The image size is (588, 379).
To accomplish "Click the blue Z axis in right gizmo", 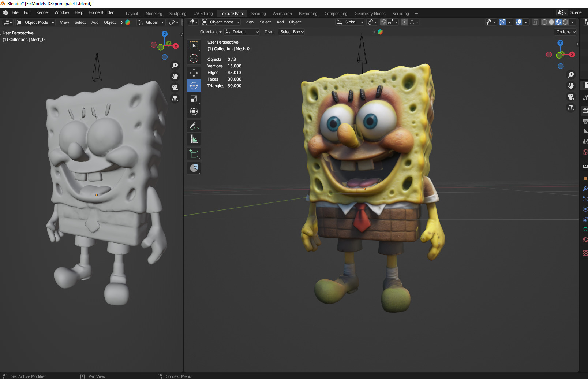I will [560, 43].
